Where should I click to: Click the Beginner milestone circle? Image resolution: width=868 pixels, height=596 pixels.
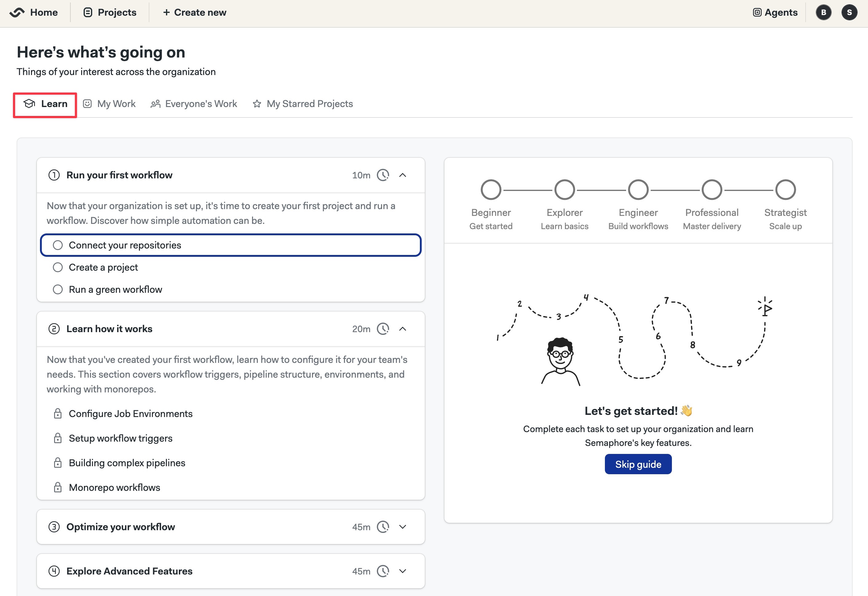[491, 189]
